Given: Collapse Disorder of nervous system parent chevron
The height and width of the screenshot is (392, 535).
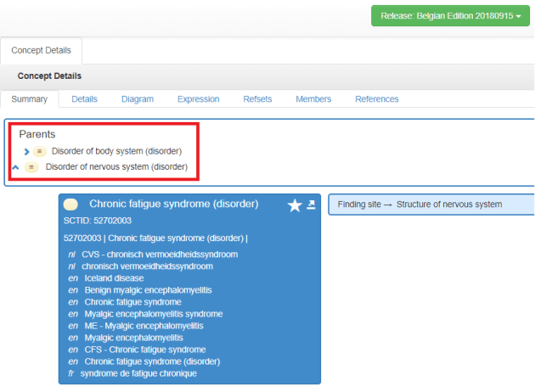Looking at the screenshot, I should click(15, 167).
